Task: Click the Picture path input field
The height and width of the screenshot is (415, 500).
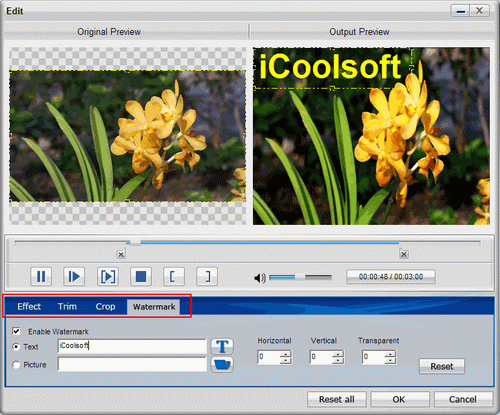Action: coord(132,364)
